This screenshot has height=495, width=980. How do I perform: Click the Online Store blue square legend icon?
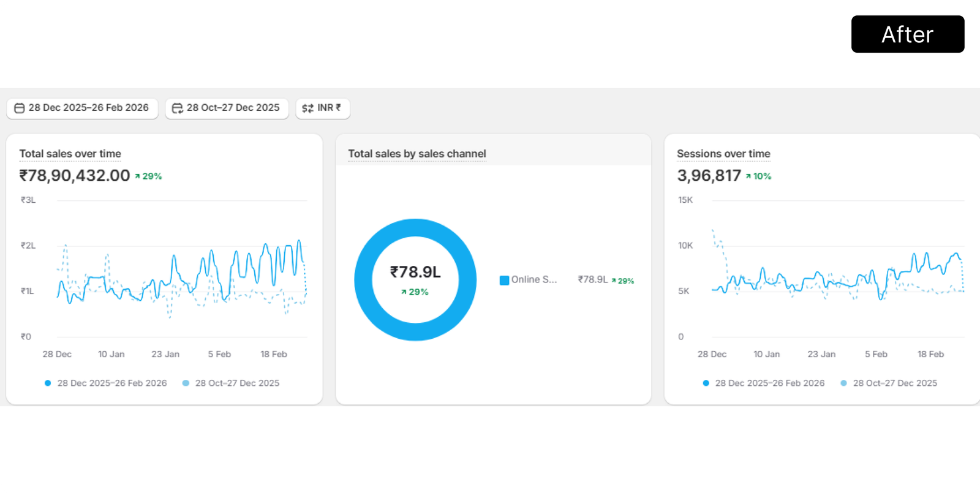point(504,281)
